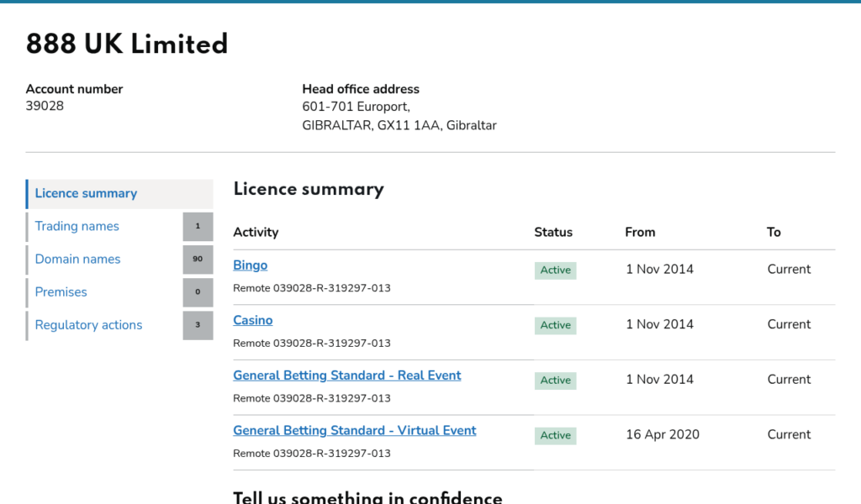
Task: Click the Activity column header
Action: click(256, 233)
